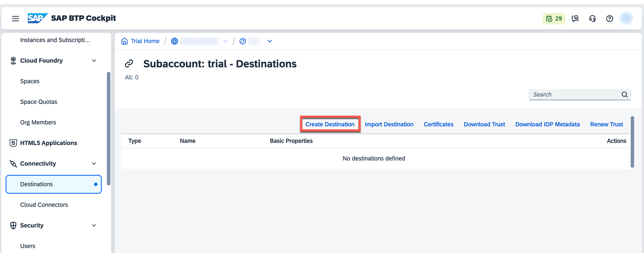Click the Download Trust button
The width and height of the screenshot is (644, 257).
484,124
